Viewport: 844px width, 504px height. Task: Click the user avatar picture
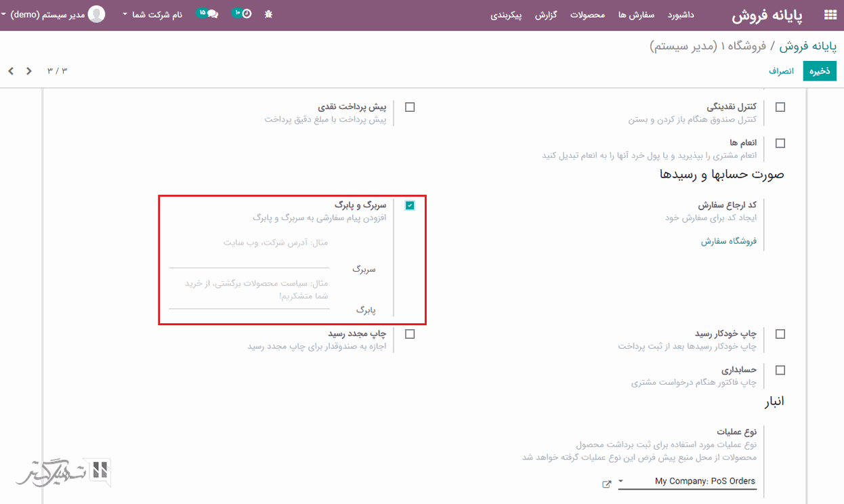point(97,14)
